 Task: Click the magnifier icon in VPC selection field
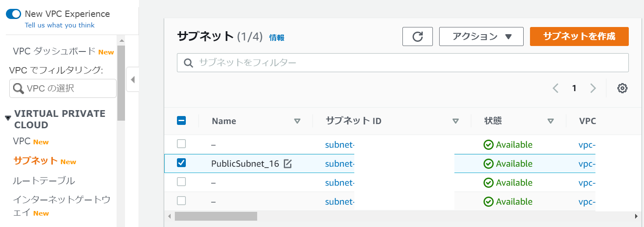click(x=19, y=89)
